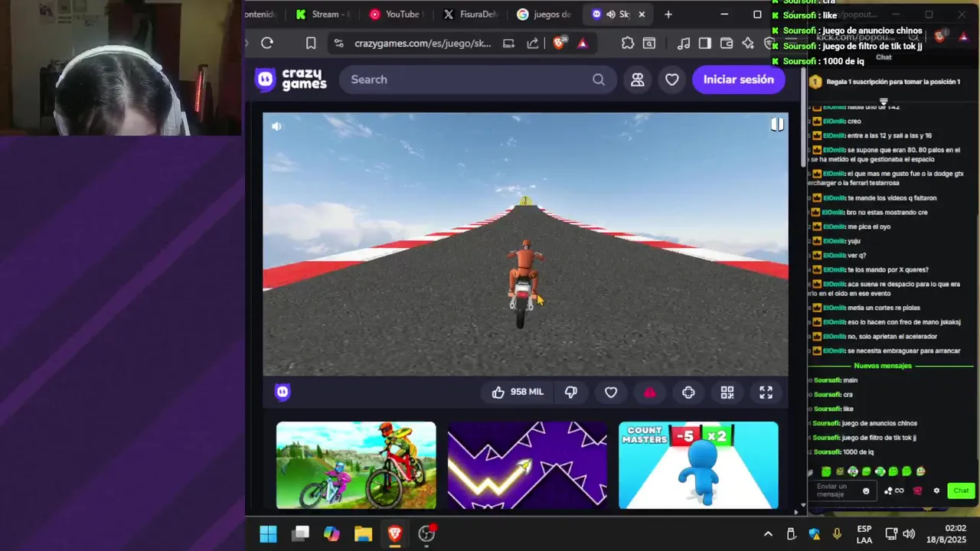The height and width of the screenshot is (551, 980).
Task: Switch to the juegos de Google tab
Action: point(544,14)
